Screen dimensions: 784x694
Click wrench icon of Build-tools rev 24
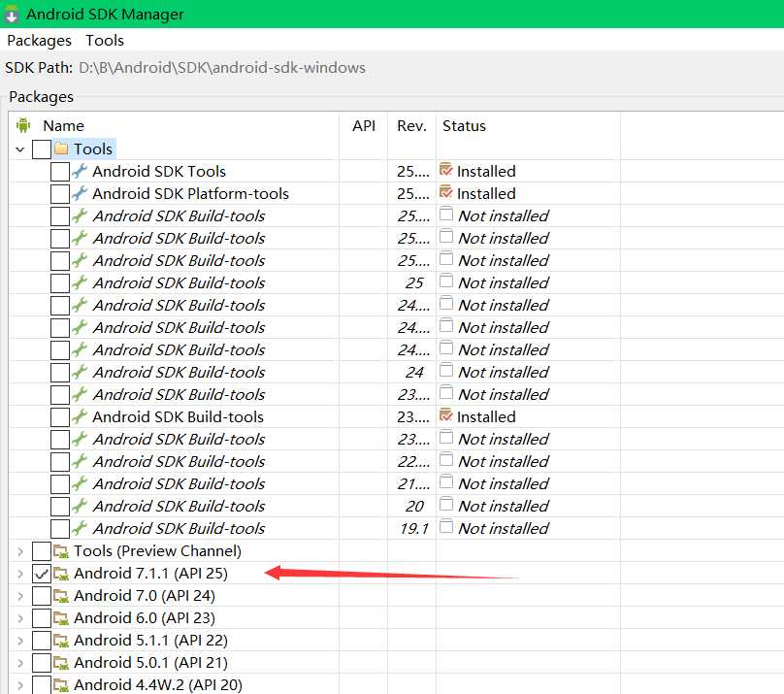coord(80,372)
